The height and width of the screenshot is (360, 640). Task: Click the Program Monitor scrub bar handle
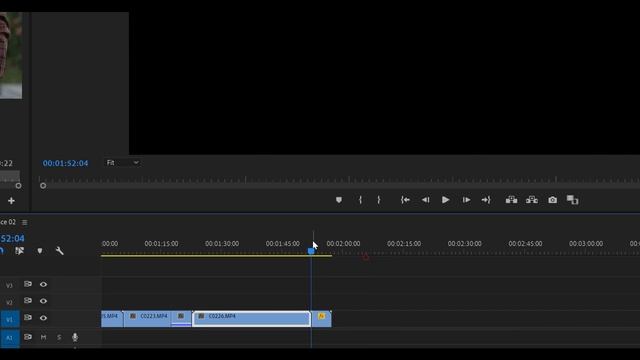(43, 186)
